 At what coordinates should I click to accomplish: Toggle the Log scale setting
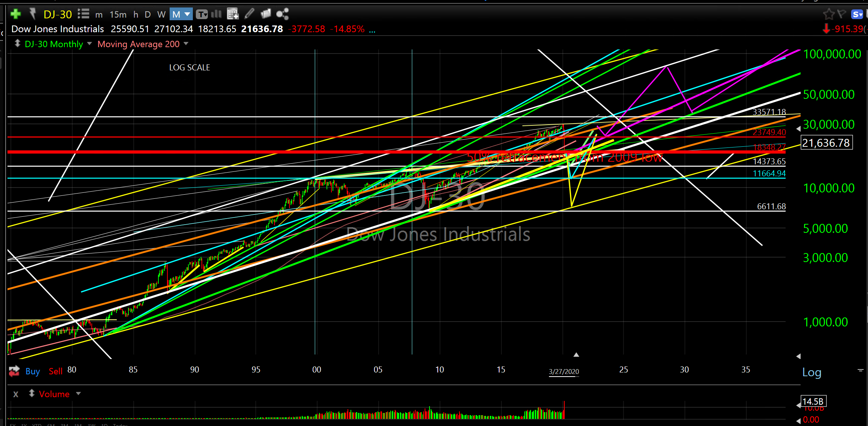[811, 372]
